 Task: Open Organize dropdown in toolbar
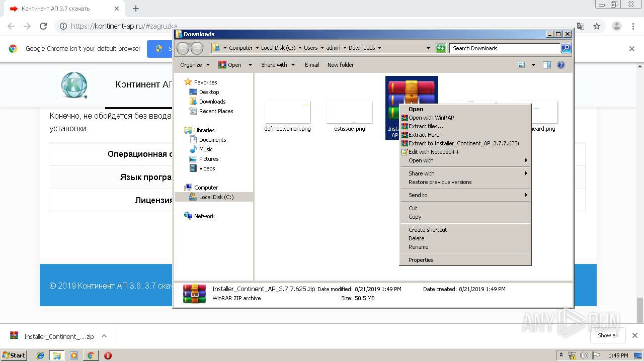195,65
